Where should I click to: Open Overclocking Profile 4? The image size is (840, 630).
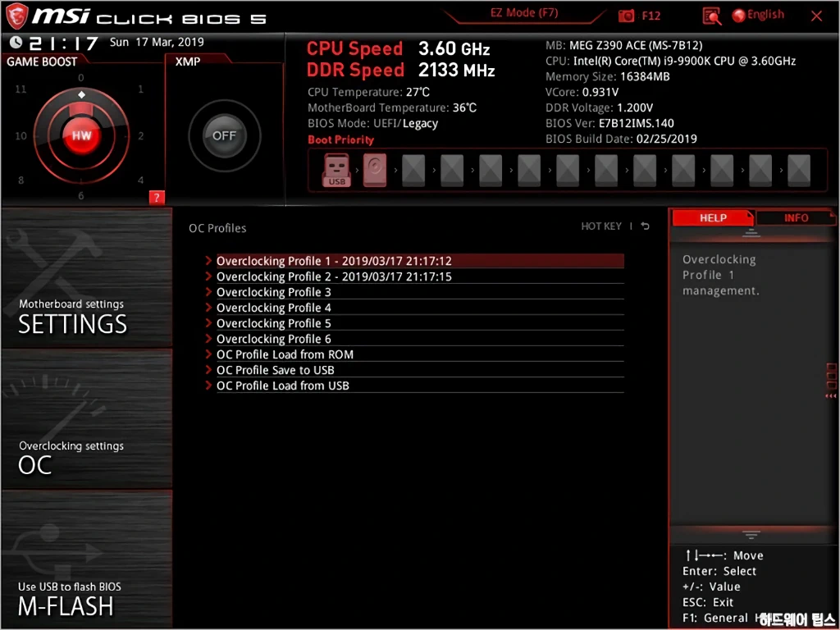(420, 308)
